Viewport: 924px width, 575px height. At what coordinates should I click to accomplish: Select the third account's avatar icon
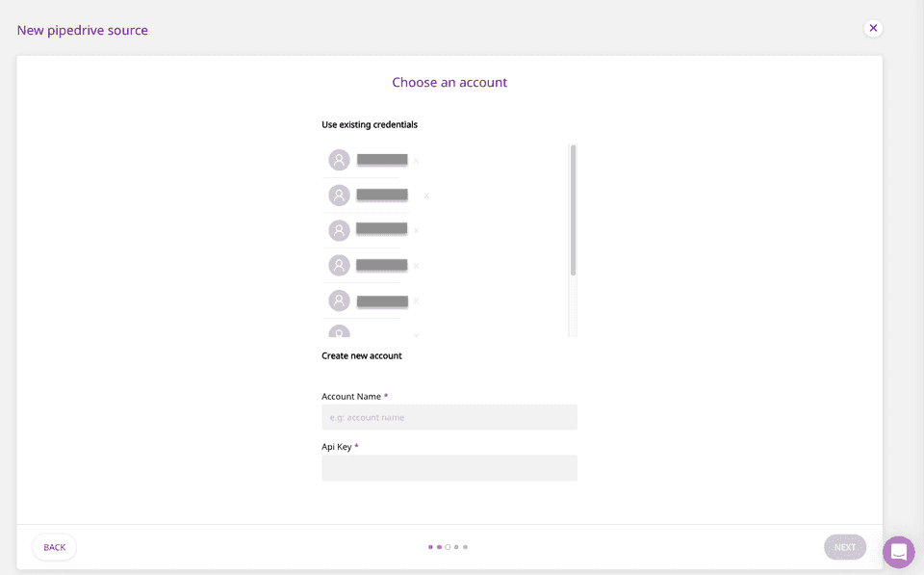(x=339, y=229)
